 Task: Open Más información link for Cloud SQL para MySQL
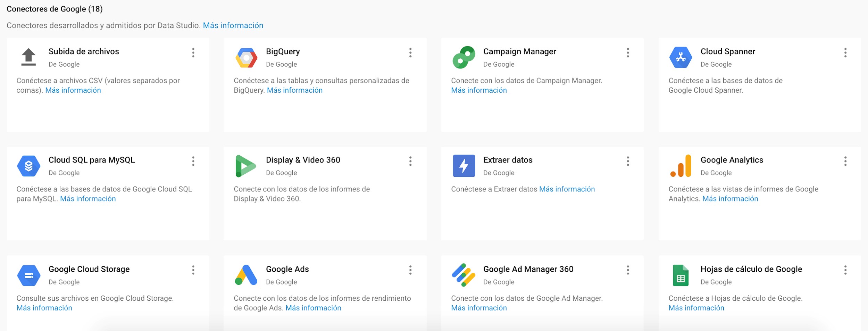(x=88, y=199)
